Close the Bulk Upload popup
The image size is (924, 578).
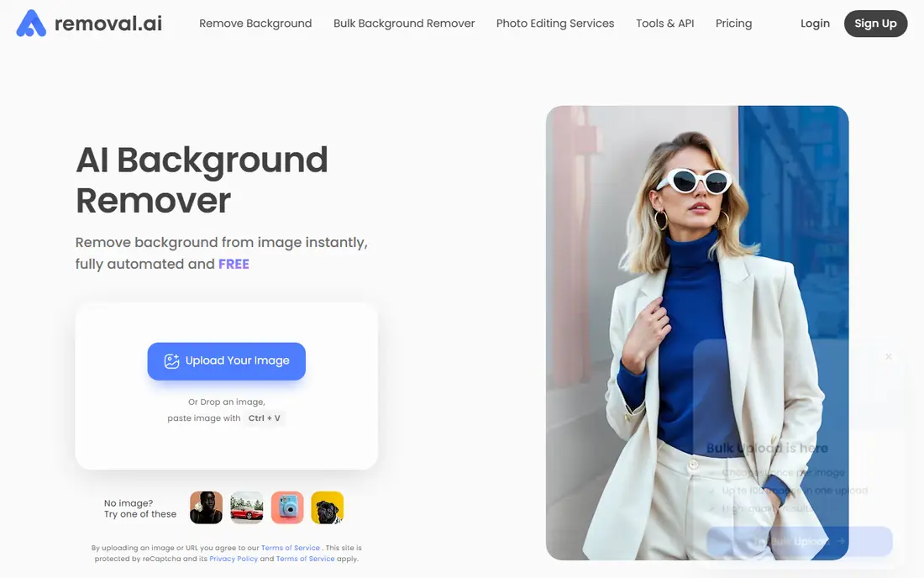[889, 356]
